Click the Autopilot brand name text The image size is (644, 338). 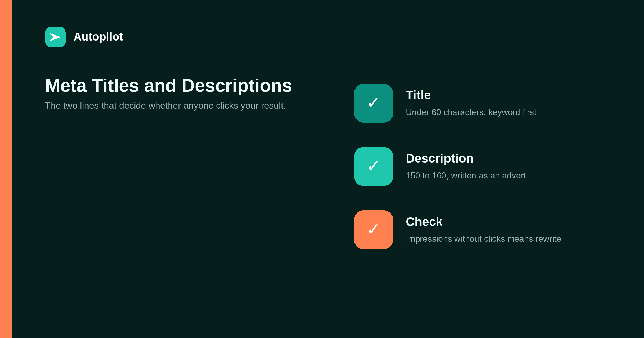98,37
